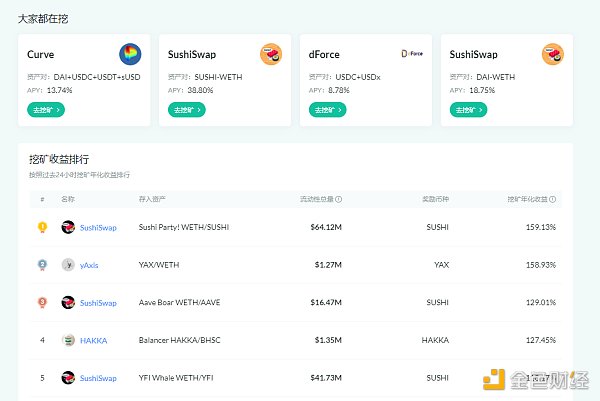Click 去挖矿 button on SUSHI-WETH card
The image size is (600, 401).
click(187, 110)
